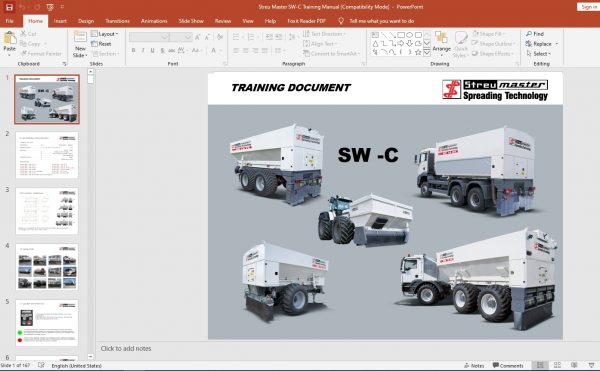Open Change Case (Aa) dropdown

tap(197, 50)
